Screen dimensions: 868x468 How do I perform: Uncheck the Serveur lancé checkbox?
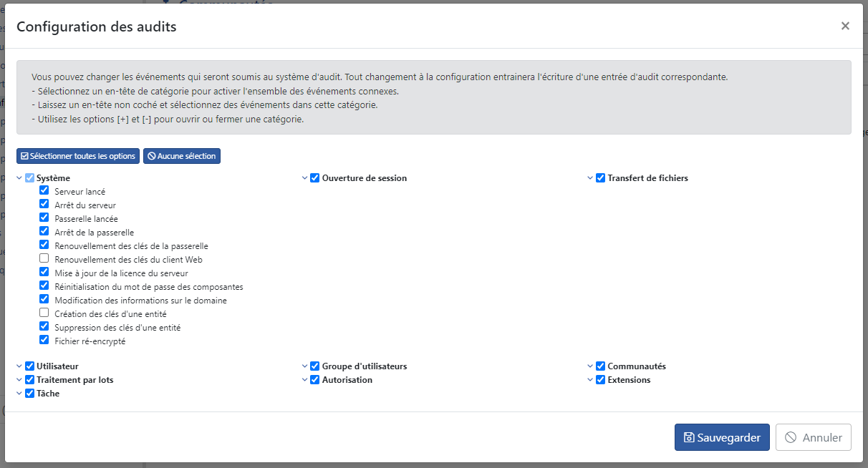44,190
